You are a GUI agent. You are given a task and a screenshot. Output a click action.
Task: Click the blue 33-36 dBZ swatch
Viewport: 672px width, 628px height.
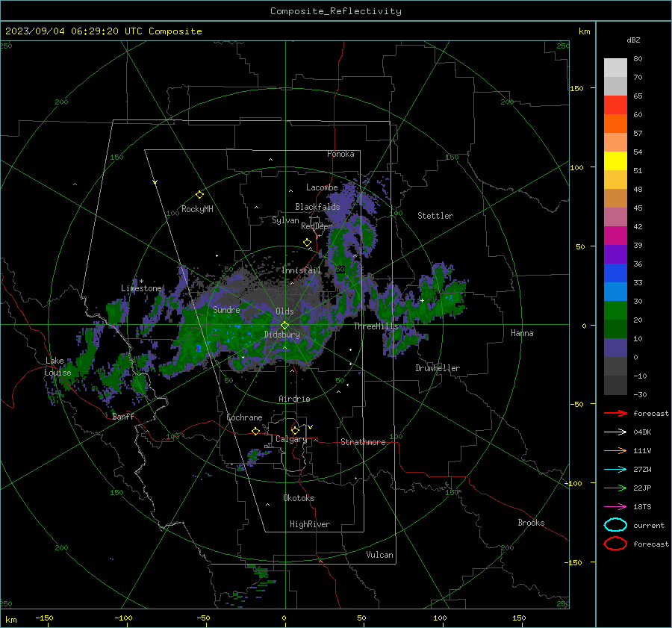615,273
